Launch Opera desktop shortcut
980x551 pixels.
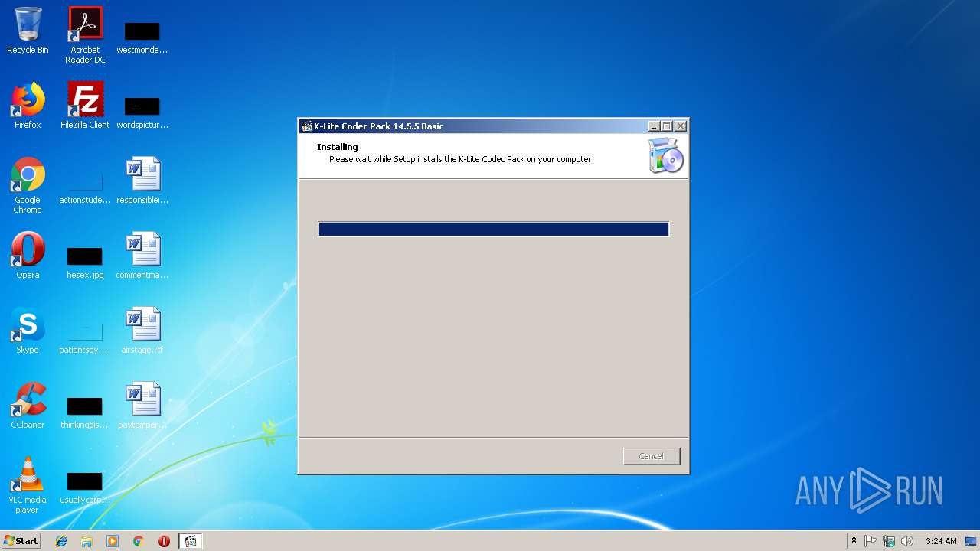click(x=28, y=256)
